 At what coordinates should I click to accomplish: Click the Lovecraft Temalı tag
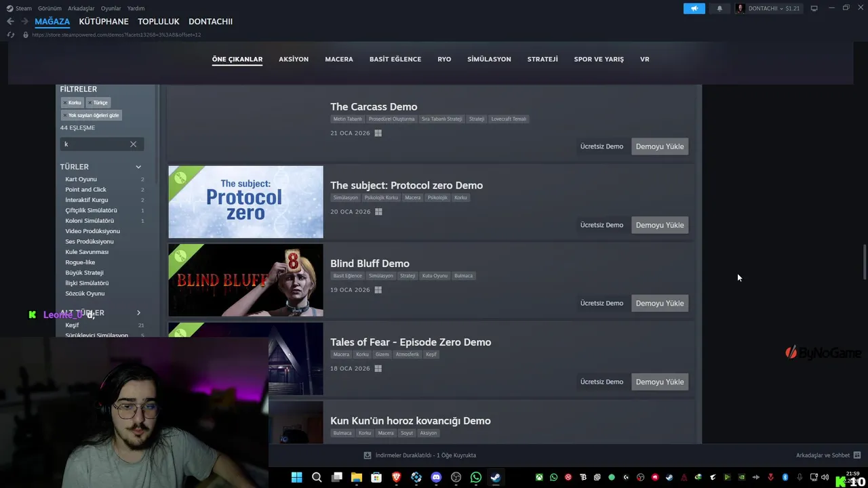[x=509, y=119]
